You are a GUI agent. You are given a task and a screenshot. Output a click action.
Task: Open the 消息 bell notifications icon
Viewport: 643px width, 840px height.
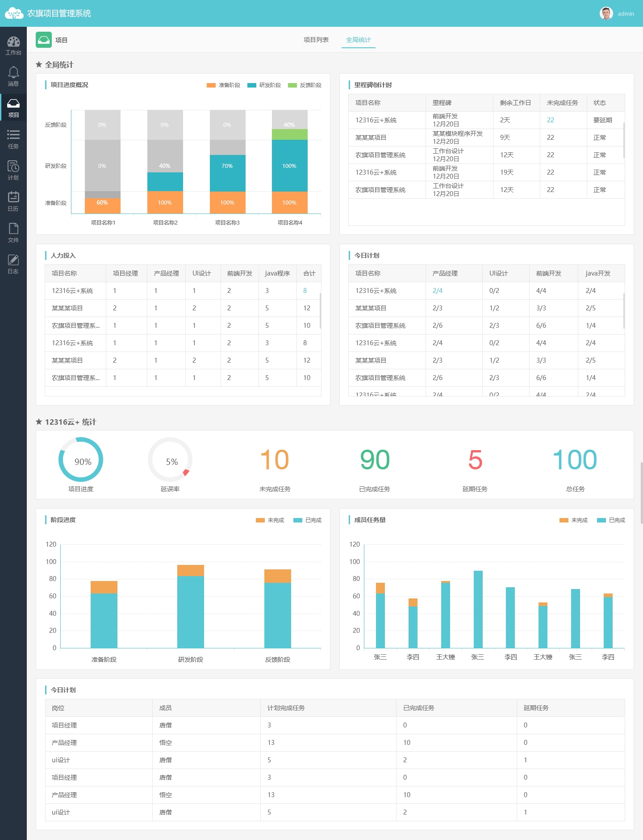tap(13, 76)
